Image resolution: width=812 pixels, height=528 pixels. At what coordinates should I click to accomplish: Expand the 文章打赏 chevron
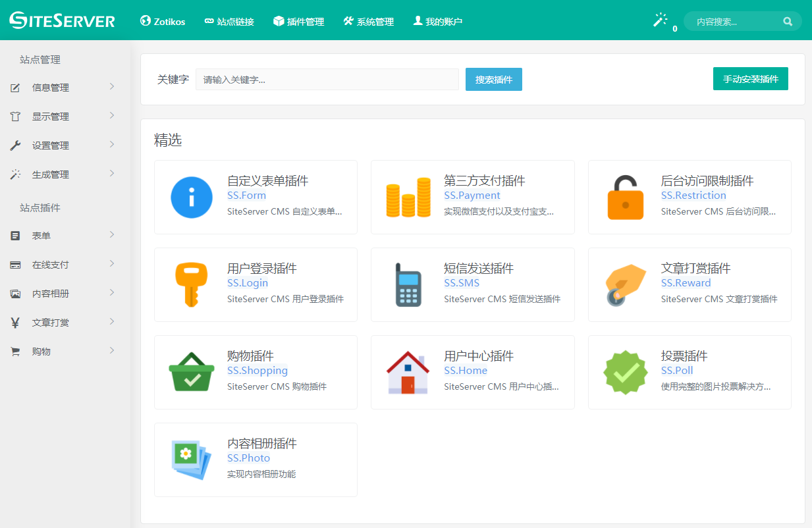(x=112, y=321)
